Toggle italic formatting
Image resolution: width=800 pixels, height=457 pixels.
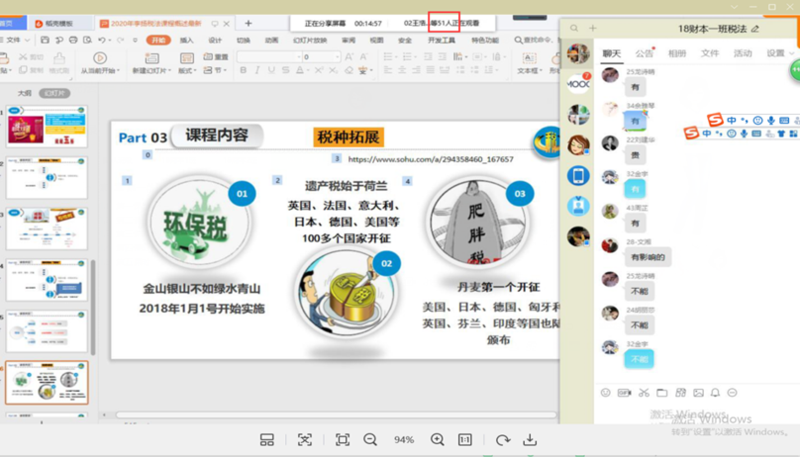point(257,70)
